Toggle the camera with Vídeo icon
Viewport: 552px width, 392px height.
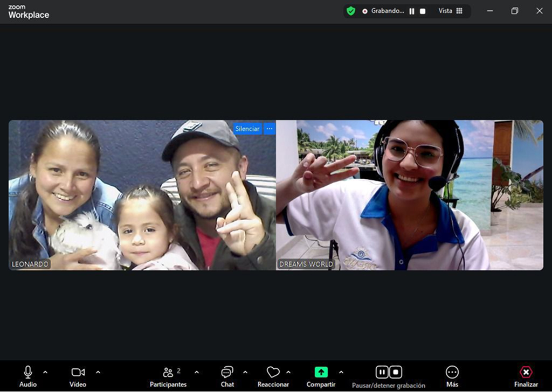(x=78, y=372)
